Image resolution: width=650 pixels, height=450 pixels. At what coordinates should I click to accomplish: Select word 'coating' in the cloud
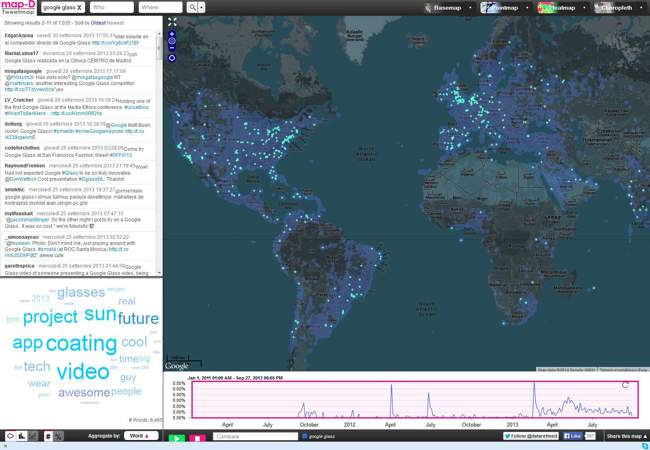point(81,344)
